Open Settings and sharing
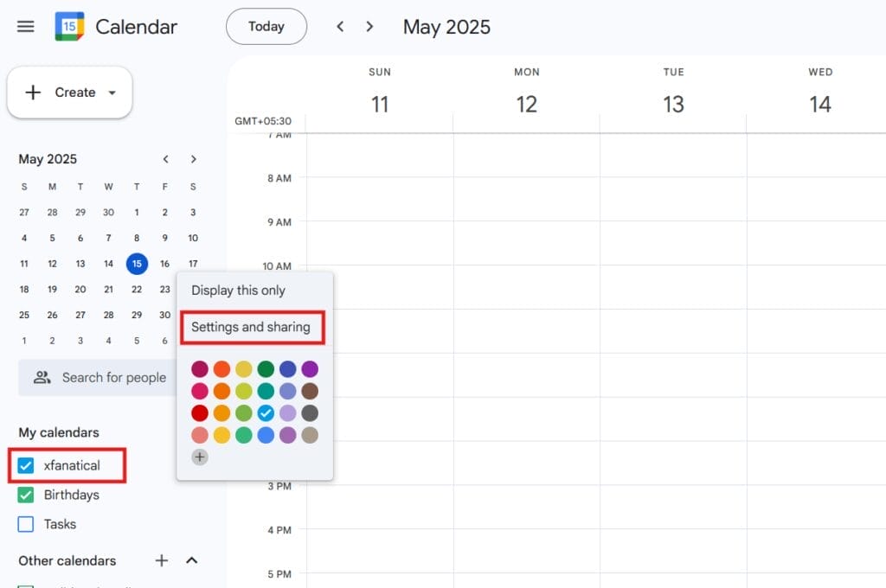Viewport: 886px width, 588px height. tap(250, 327)
